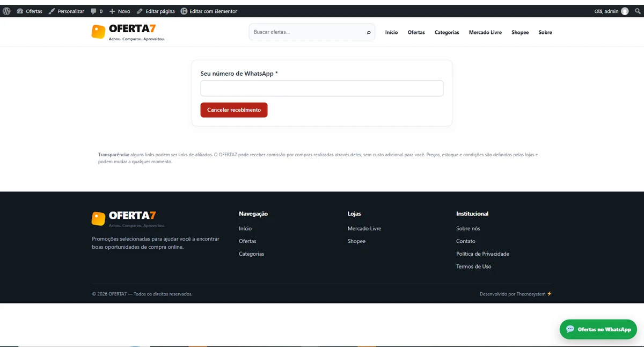Follow footer Lojas link Mercado Livre
The width and height of the screenshot is (644, 347).
pos(364,228)
